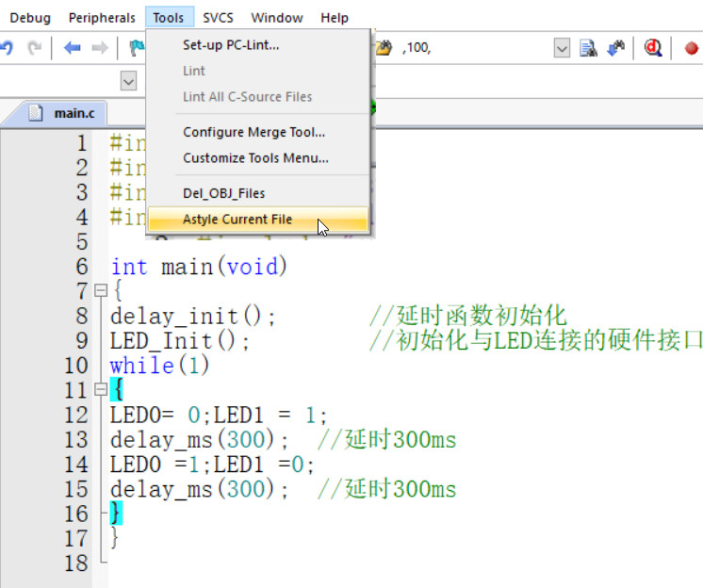Collapse the while block fold at line 11
This screenshot has height=588, width=703.
point(101,389)
